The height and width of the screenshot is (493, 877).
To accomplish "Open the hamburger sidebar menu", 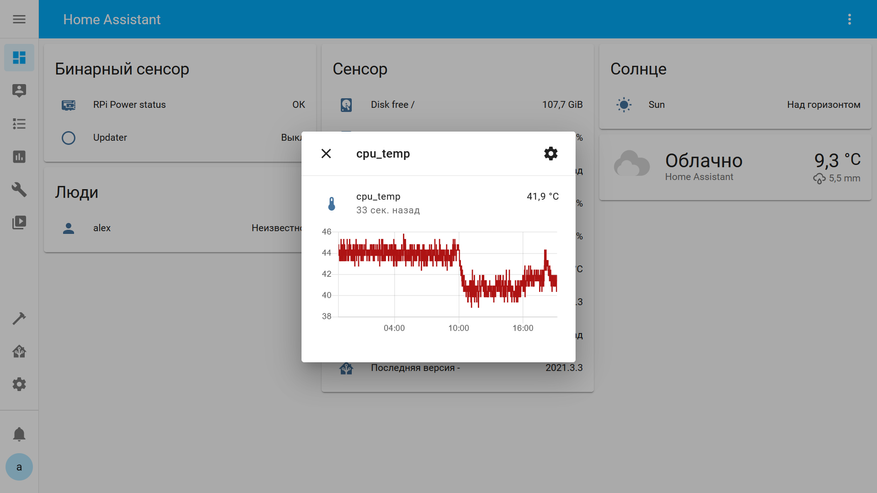I will coord(19,19).
